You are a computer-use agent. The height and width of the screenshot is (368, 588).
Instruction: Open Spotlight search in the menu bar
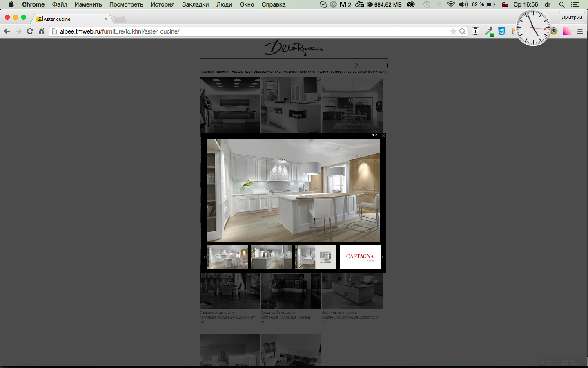(562, 4)
